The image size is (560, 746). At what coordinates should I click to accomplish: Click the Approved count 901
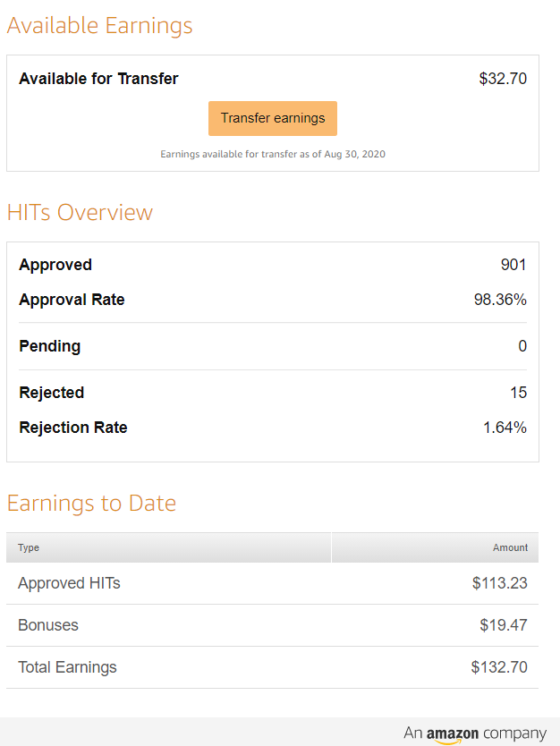tap(513, 265)
